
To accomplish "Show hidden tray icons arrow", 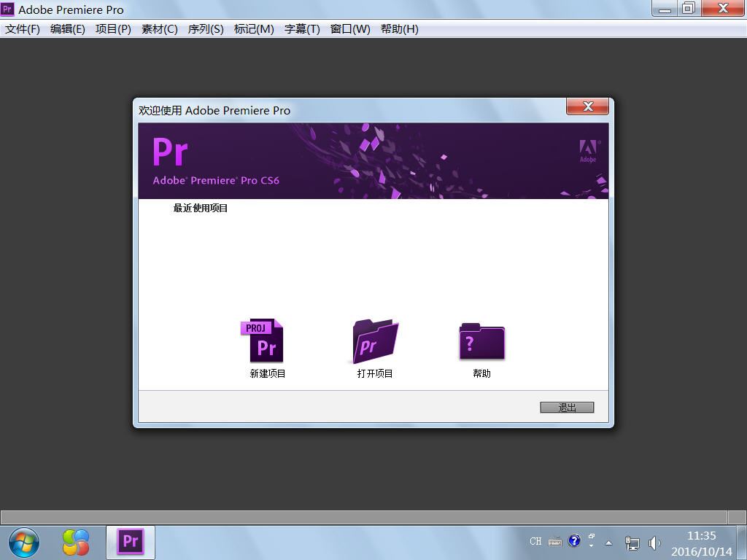I will [x=609, y=542].
